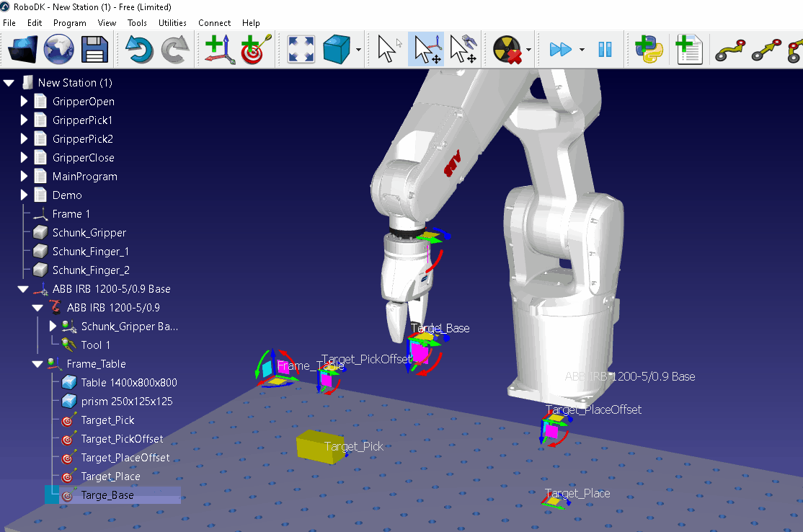Select the Schunk_Gripper object in tree
The height and width of the screenshot is (532, 803).
click(x=89, y=232)
